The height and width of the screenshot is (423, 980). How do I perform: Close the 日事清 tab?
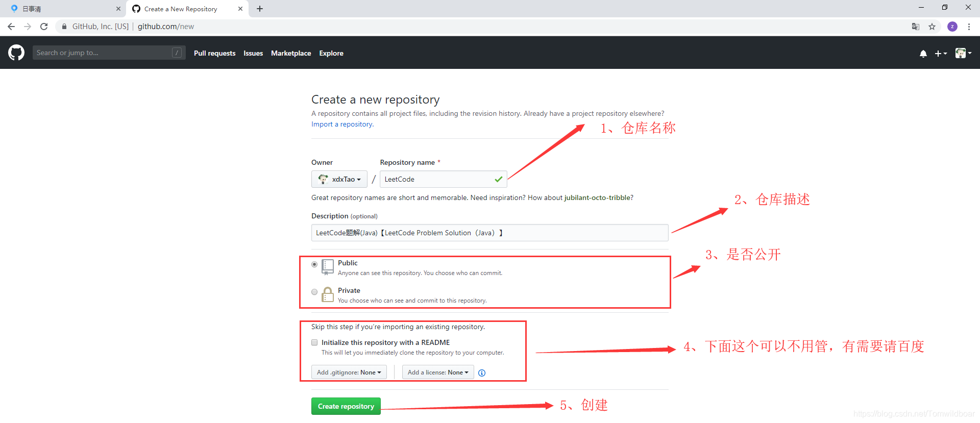118,9
